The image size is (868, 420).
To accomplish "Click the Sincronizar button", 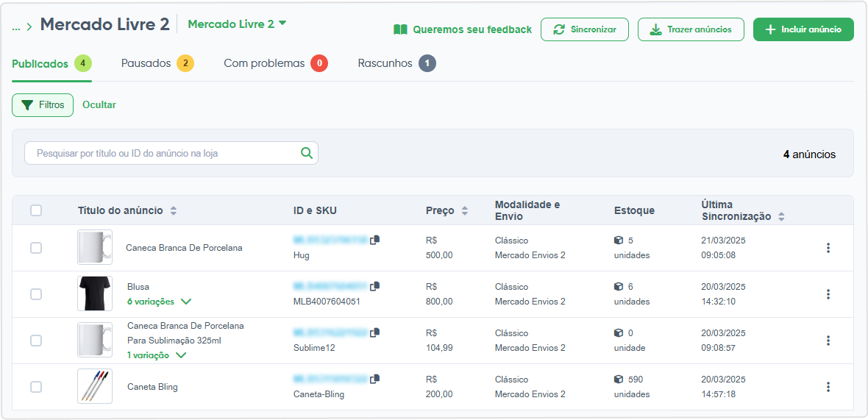I will tap(585, 29).
